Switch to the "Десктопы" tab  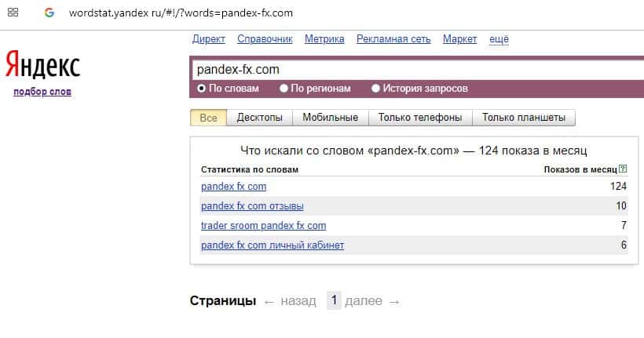click(259, 118)
